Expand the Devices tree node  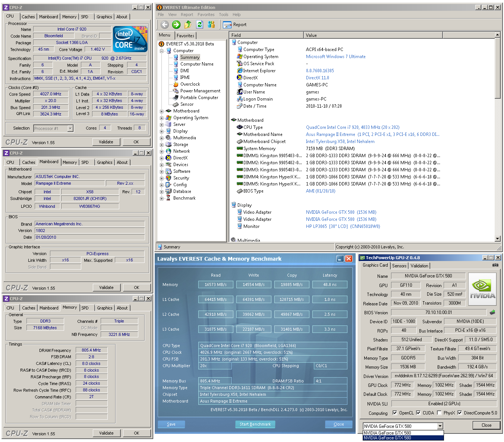coord(162,165)
